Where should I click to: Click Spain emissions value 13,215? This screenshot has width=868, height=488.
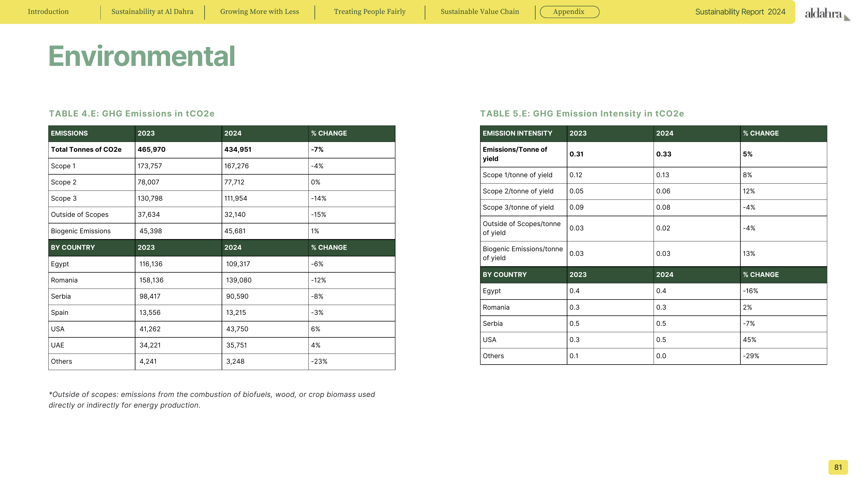coord(236,313)
